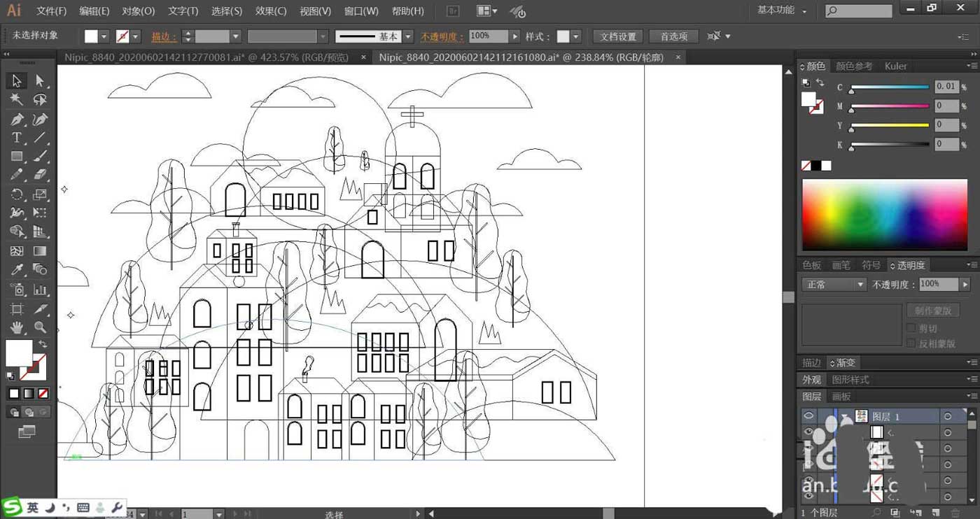Choose the Symbol Sprayer tool

pyautogui.click(x=17, y=290)
